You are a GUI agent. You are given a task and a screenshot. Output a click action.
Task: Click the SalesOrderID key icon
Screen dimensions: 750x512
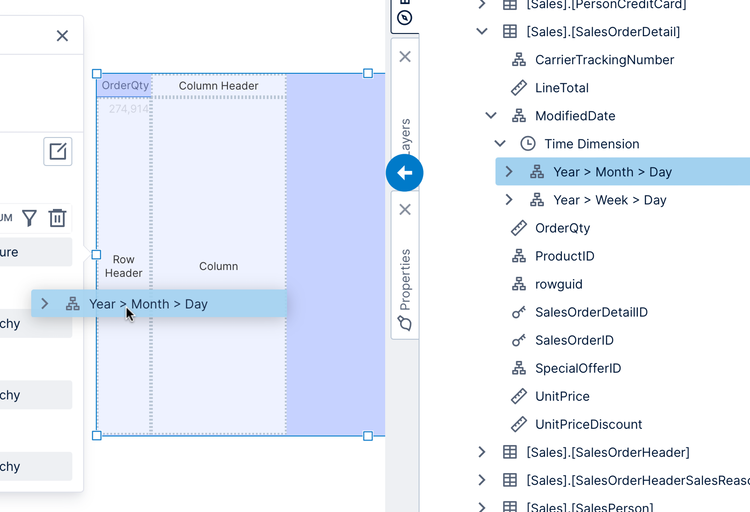518,340
